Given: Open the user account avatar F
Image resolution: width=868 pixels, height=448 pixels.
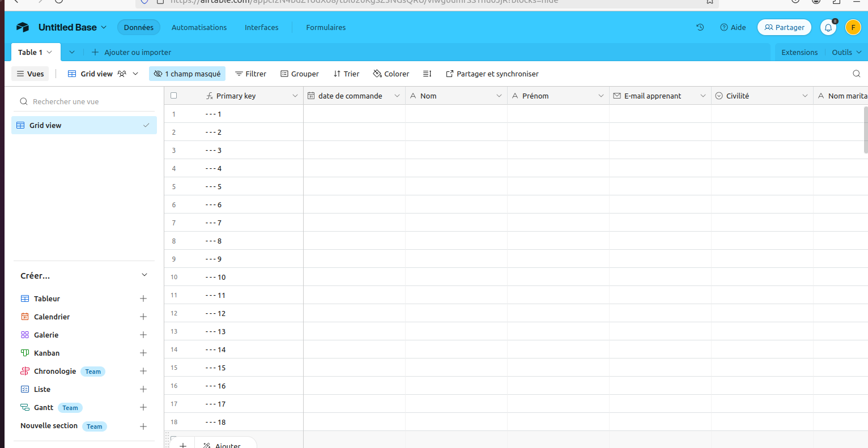Looking at the screenshot, I should pos(853,27).
